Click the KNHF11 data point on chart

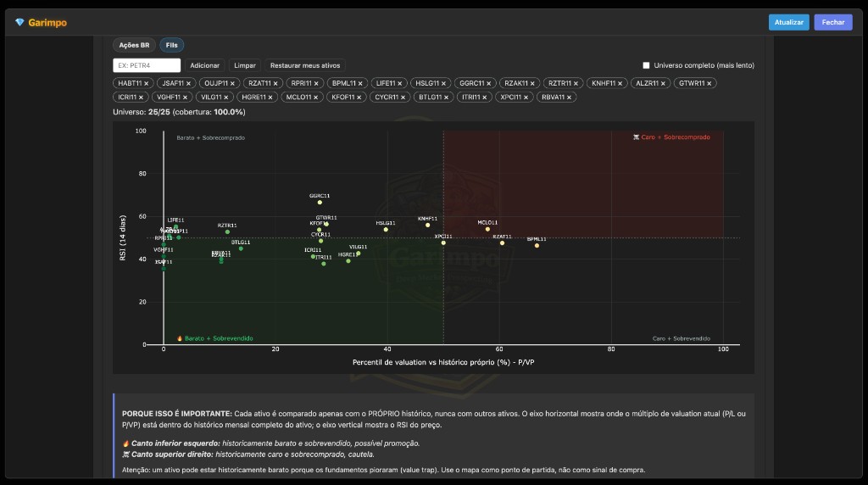pyautogui.click(x=428, y=226)
